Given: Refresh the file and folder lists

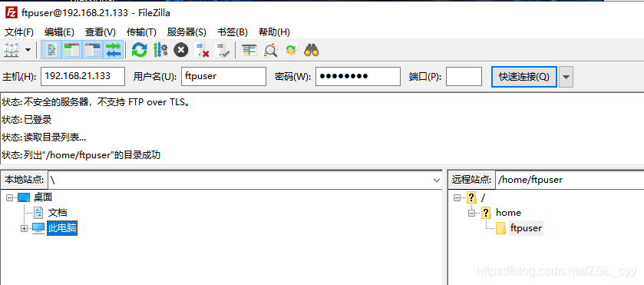Looking at the screenshot, I should click(139, 50).
